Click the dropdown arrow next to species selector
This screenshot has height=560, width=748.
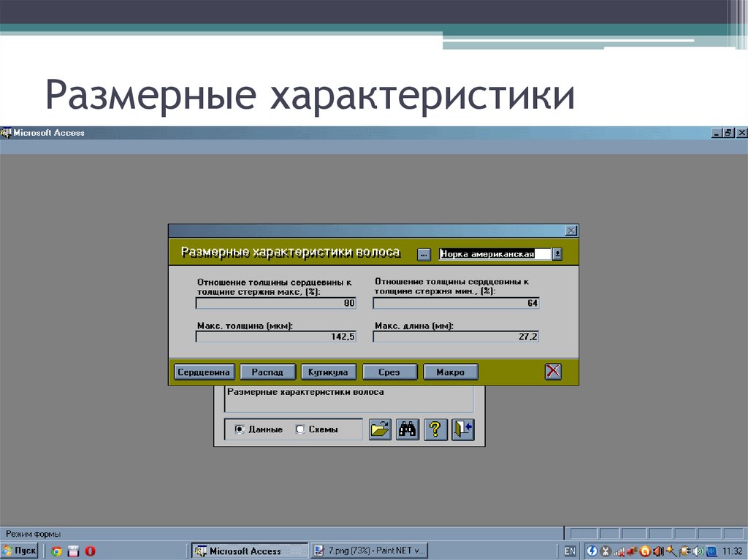[x=557, y=253]
